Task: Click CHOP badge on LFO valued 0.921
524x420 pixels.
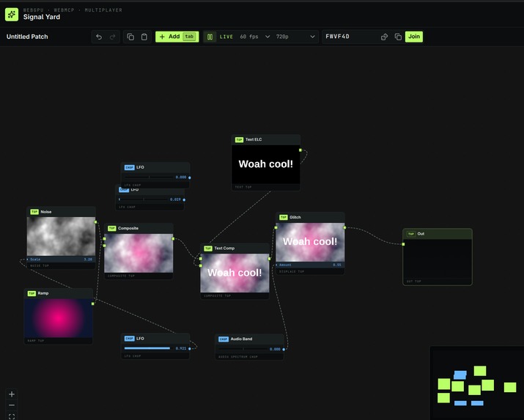Action: pyautogui.click(x=129, y=339)
